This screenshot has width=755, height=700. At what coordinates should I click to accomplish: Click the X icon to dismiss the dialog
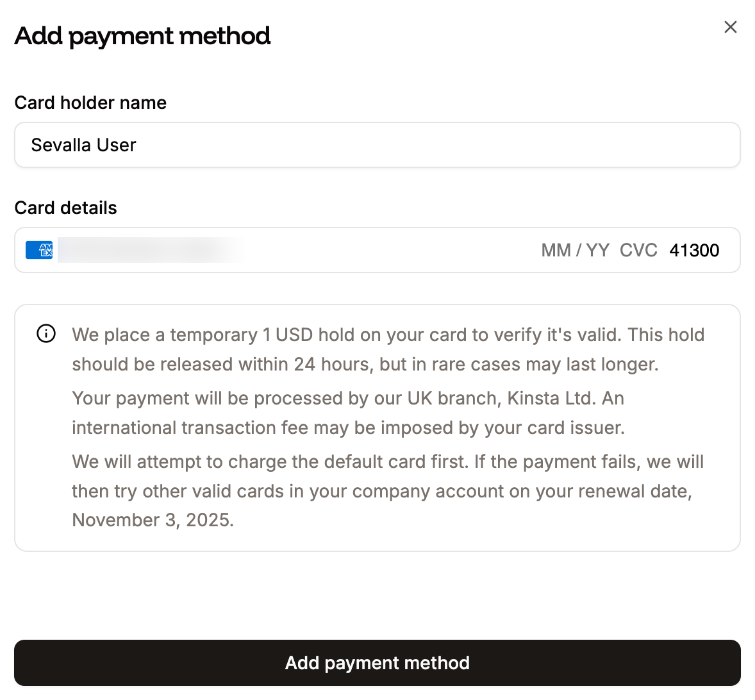(x=730, y=27)
